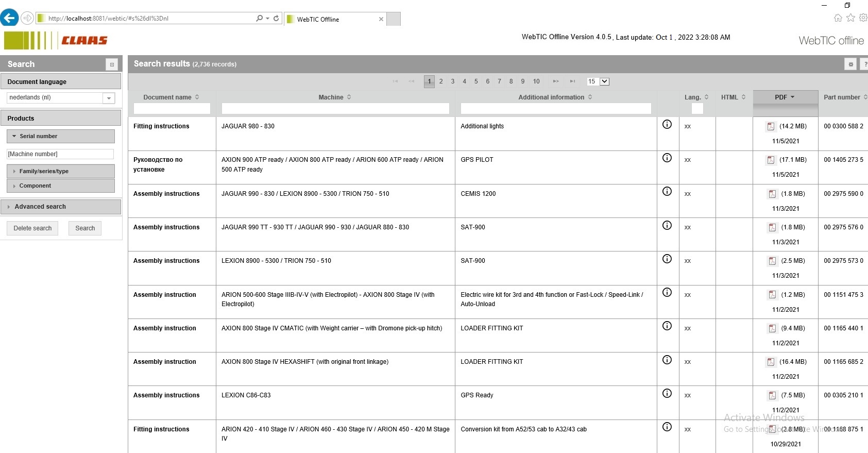Open a new browser tab

click(x=394, y=19)
